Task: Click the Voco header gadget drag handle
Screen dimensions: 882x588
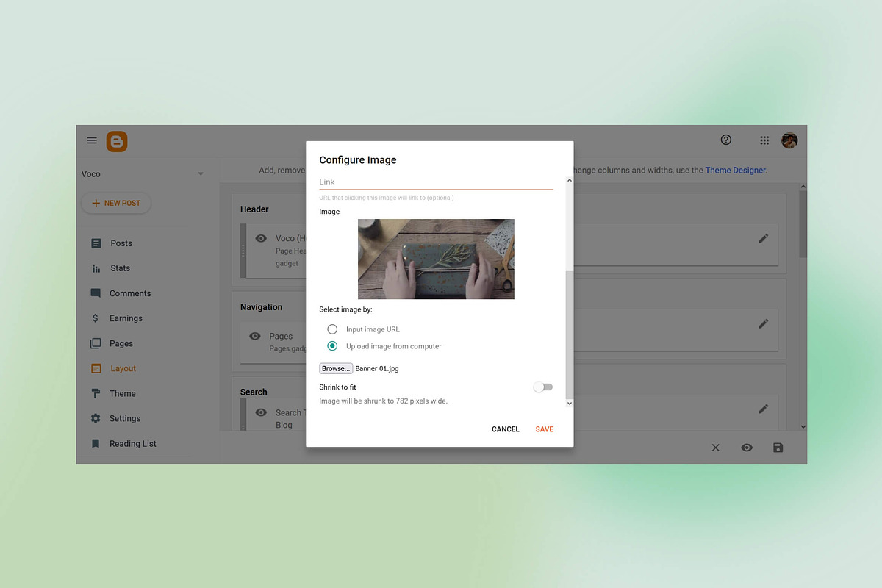Action: 243,251
